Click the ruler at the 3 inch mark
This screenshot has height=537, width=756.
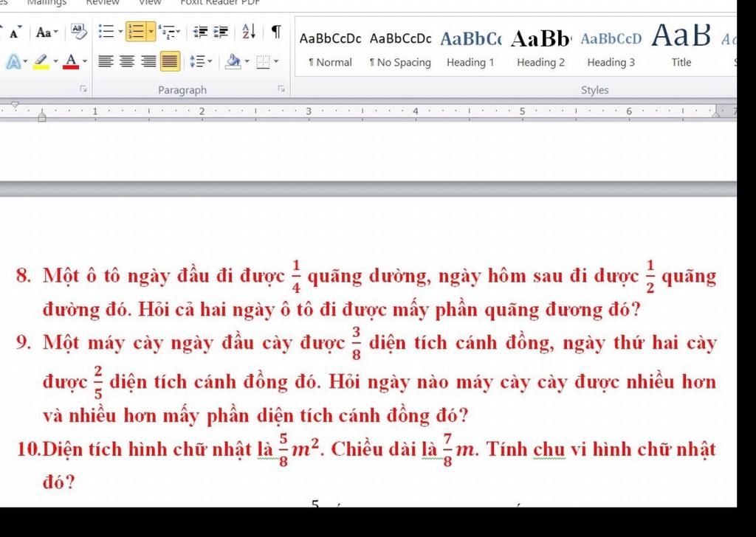(309, 111)
